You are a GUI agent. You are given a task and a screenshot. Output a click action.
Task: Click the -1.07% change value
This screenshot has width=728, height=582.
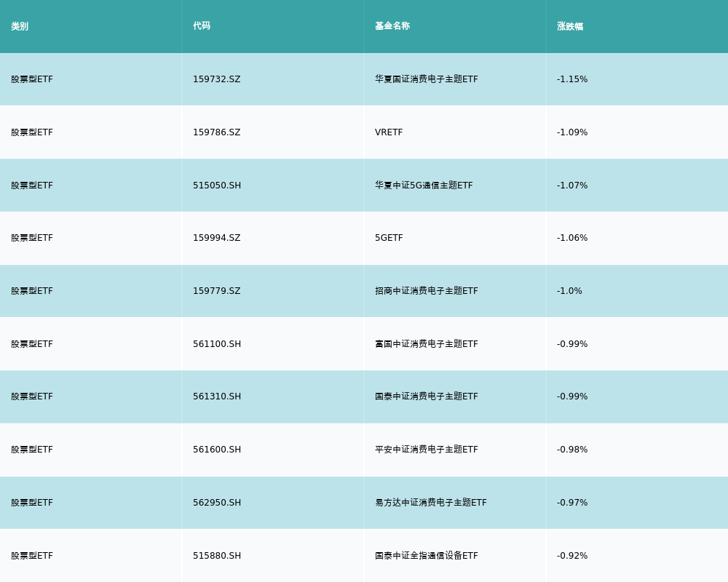[572, 186]
